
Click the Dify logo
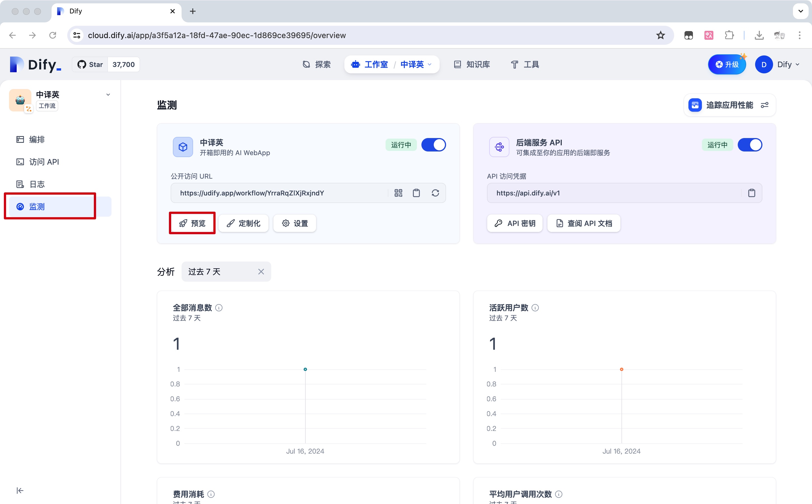[35, 64]
